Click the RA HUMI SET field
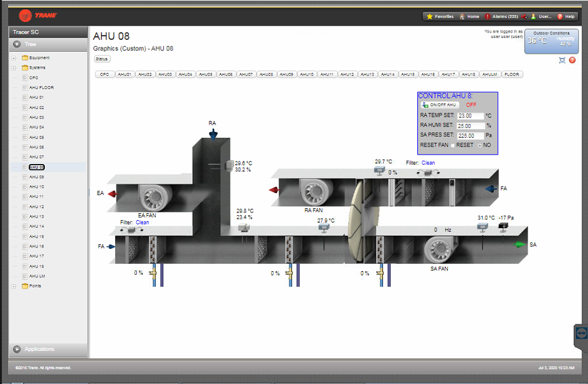This screenshot has width=588, height=384. [470, 126]
